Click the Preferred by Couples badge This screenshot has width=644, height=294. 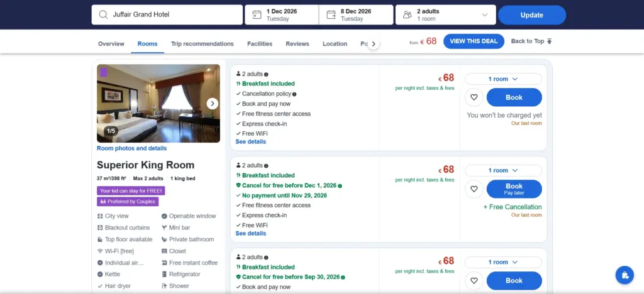(x=128, y=202)
